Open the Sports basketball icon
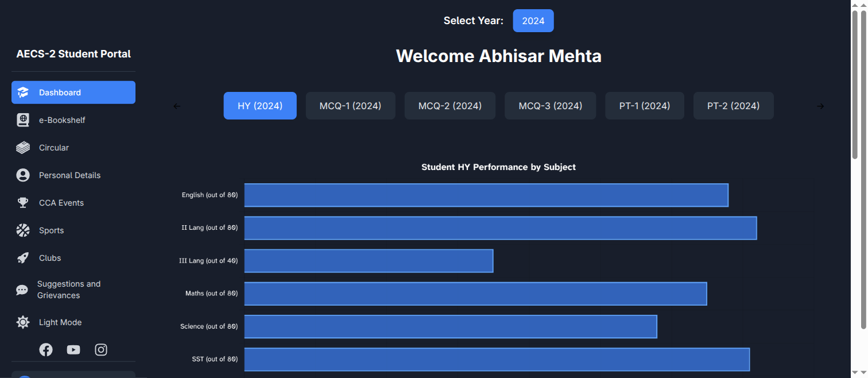This screenshot has width=868, height=378. tap(23, 230)
